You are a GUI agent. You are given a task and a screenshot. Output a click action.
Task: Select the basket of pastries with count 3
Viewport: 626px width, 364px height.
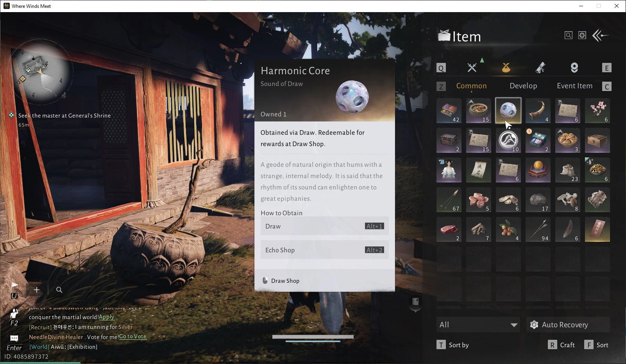[x=568, y=140]
